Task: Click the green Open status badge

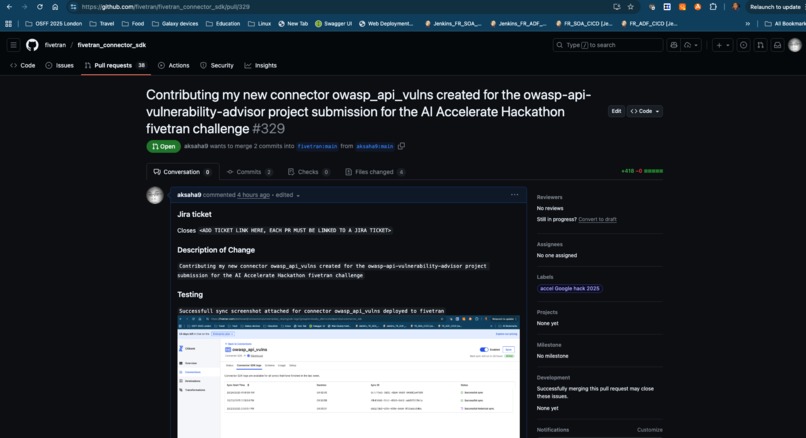Action: tap(163, 147)
